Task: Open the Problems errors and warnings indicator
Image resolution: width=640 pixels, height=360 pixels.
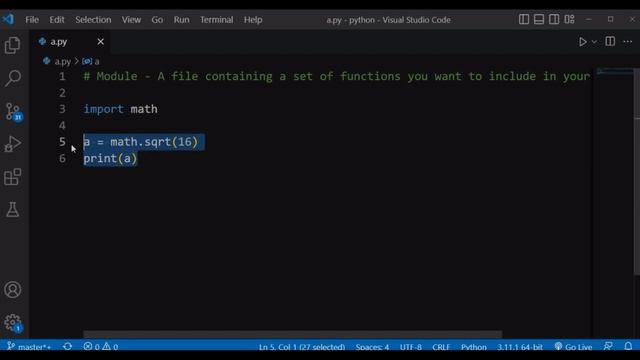Action: [x=100, y=347]
